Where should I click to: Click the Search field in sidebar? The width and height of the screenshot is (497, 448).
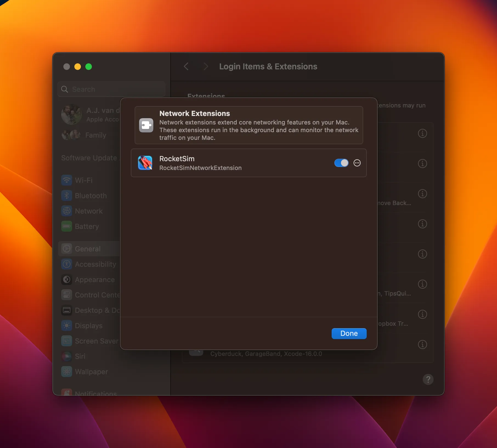tap(111, 89)
